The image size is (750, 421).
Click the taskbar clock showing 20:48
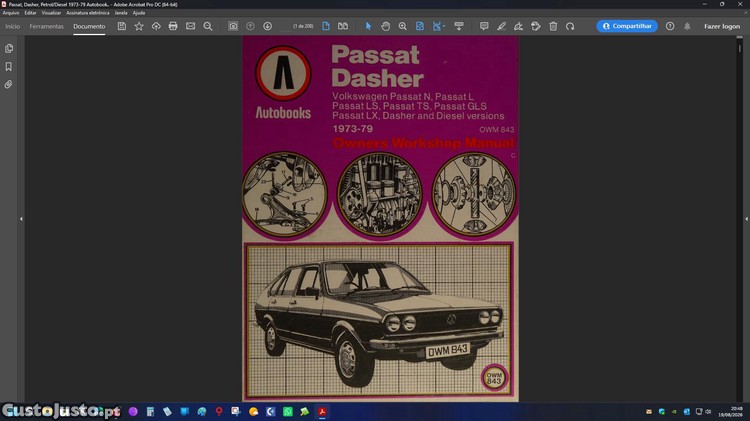pyautogui.click(x=737, y=411)
